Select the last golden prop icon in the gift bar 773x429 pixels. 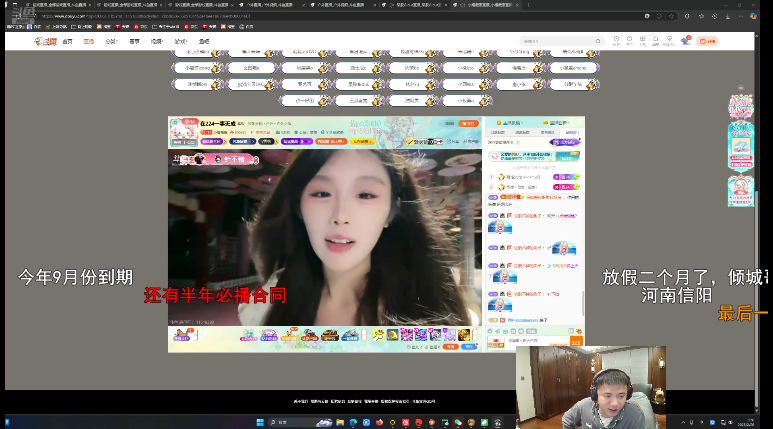coord(464,335)
